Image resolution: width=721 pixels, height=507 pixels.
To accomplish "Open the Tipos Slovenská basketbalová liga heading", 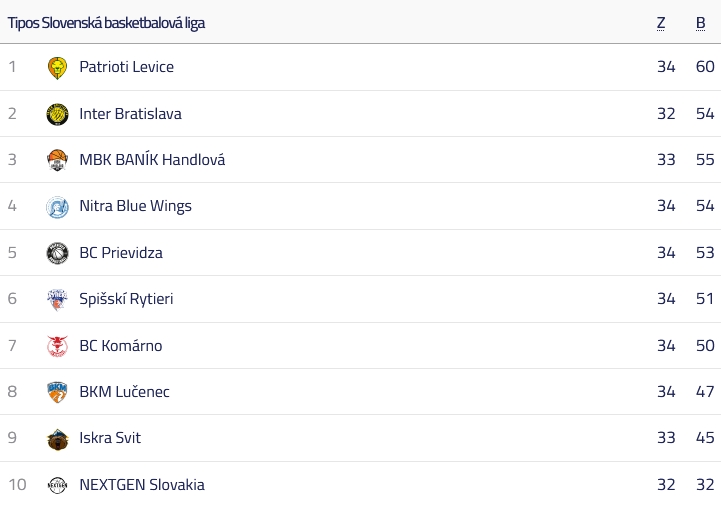I will (106, 23).
